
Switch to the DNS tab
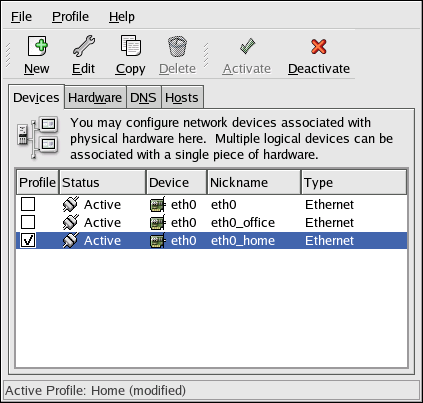coord(143,97)
